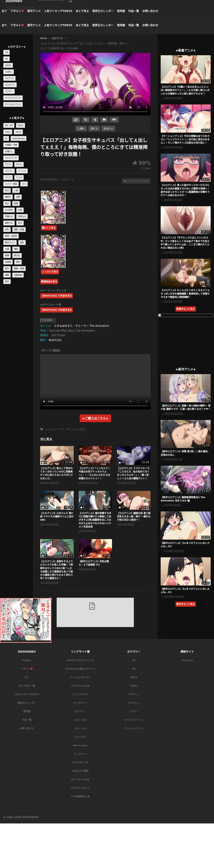Select モーションアニメ category tag in sidebar
The width and height of the screenshot is (214, 868).
coord(13,104)
